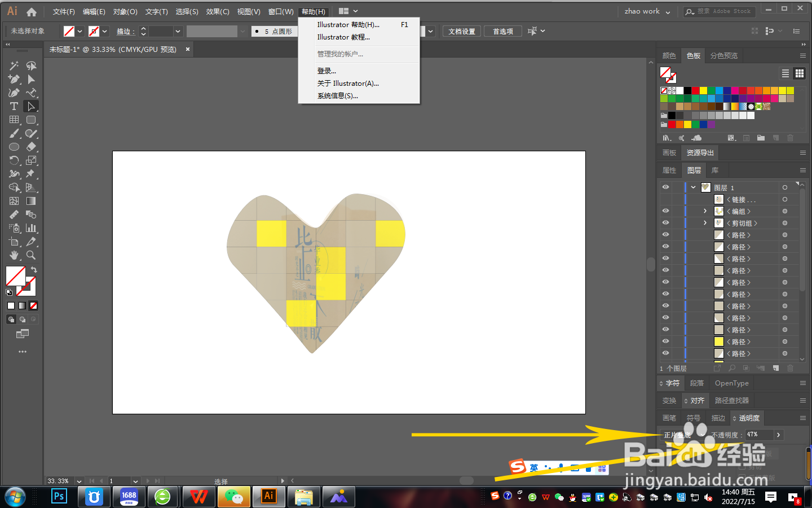Expand the 编组 sublayer
This screenshot has height=508, width=812.
[x=705, y=211]
